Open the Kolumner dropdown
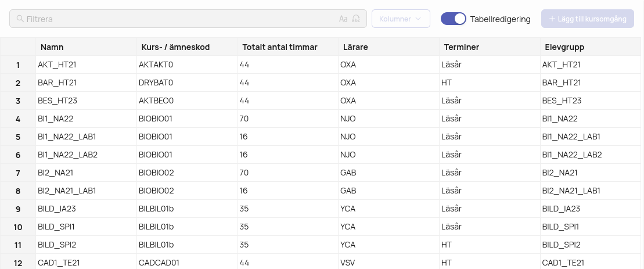 click(x=401, y=19)
